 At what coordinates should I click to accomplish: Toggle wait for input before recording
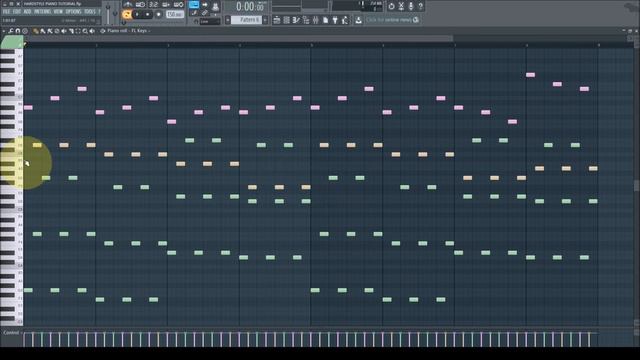pyautogui.click(x=140, y=4)
